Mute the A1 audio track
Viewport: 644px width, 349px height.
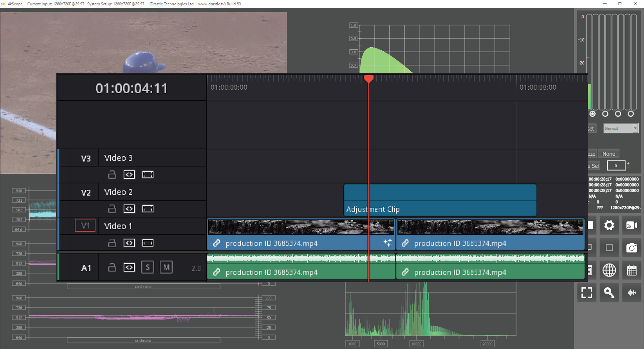166,267
